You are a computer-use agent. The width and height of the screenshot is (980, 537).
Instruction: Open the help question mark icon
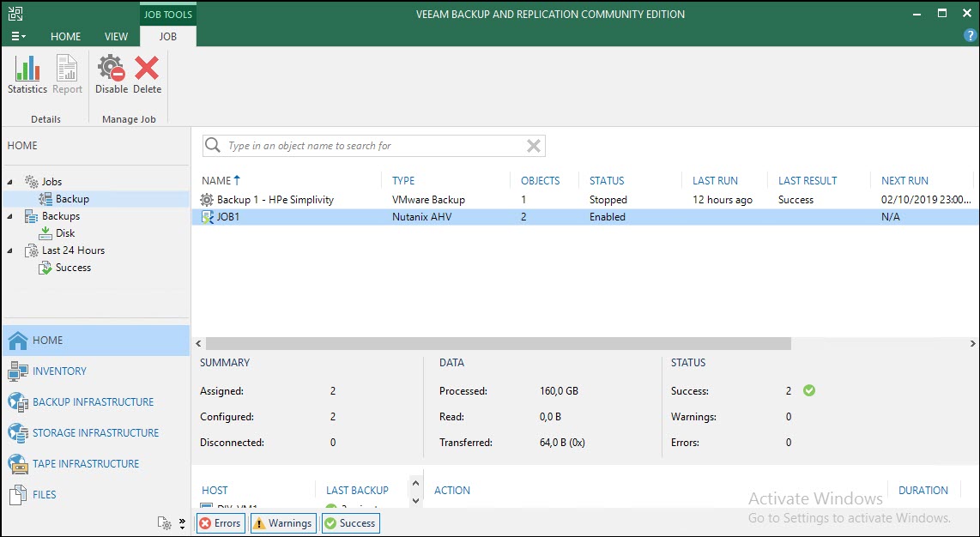coord(971,36)
